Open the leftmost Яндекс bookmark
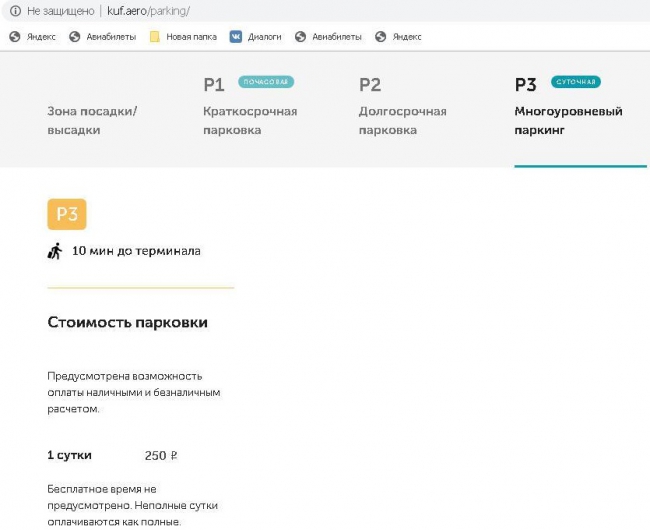Screen dimensions: 650x530 (33, 37)
